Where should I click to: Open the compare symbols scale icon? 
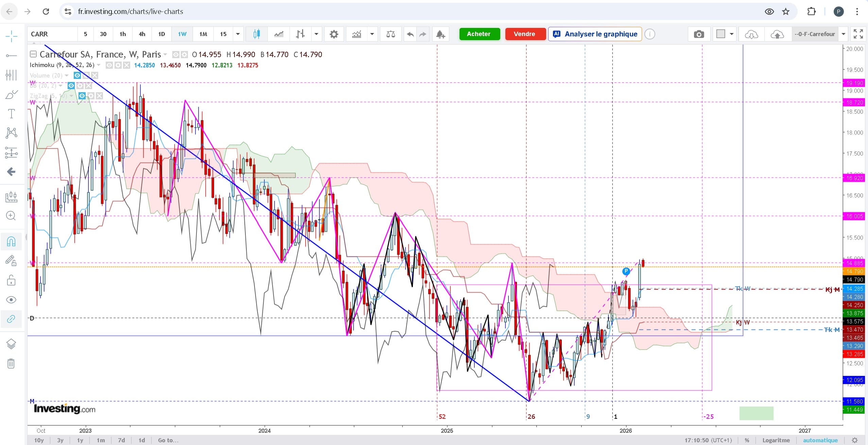point(391,34)
